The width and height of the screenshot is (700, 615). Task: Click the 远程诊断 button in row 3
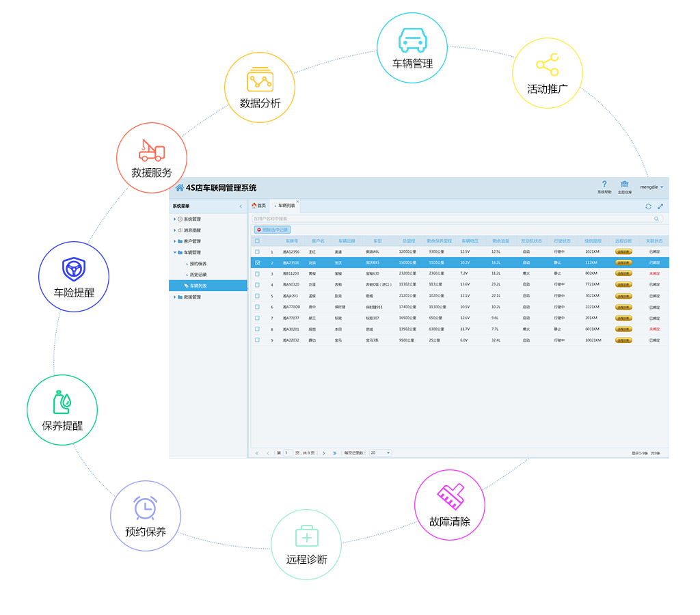(x=623, y=273)
